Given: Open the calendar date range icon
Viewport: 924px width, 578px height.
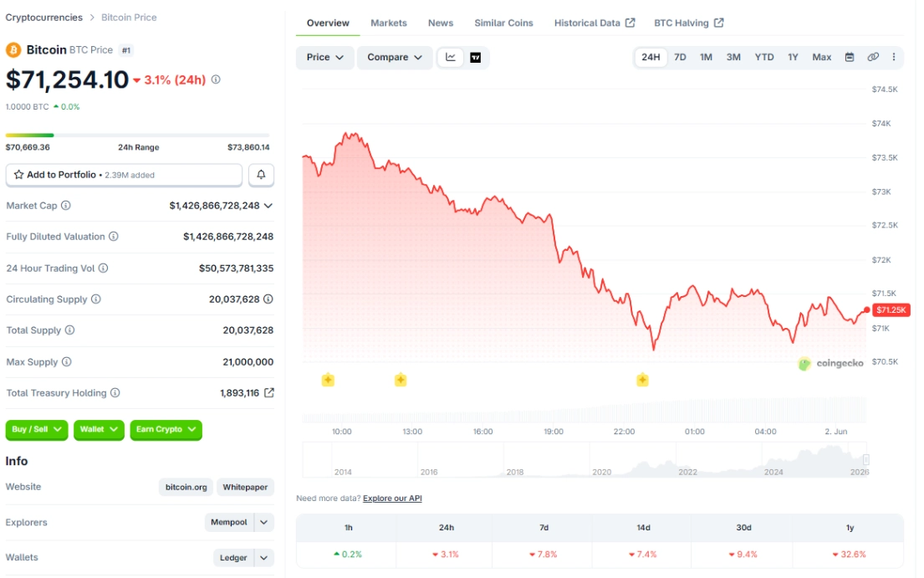Looking at the screenshot, I should (x=850, y=57).
